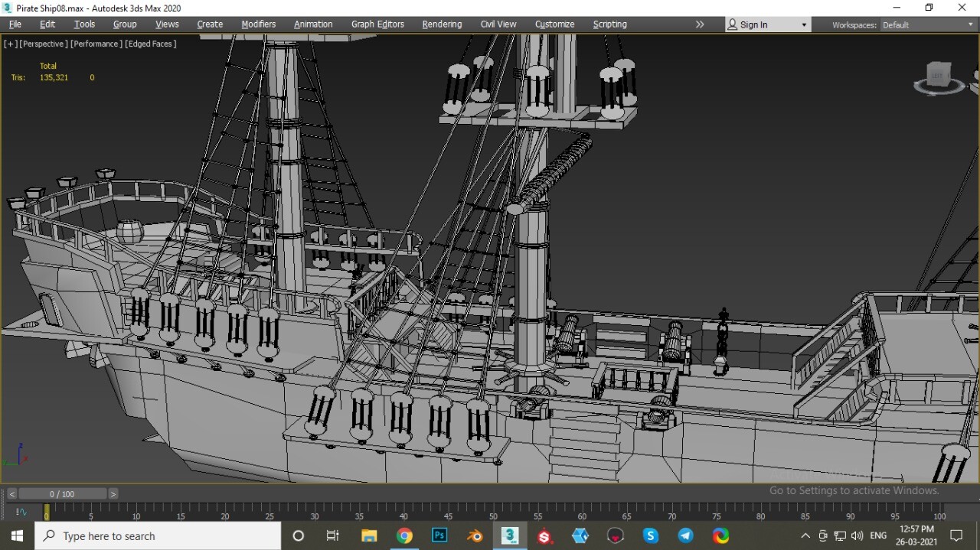Open the volume speaker tray icon
Image resolution: width=980 pixels, height=550 pixels.
(857, 536)
